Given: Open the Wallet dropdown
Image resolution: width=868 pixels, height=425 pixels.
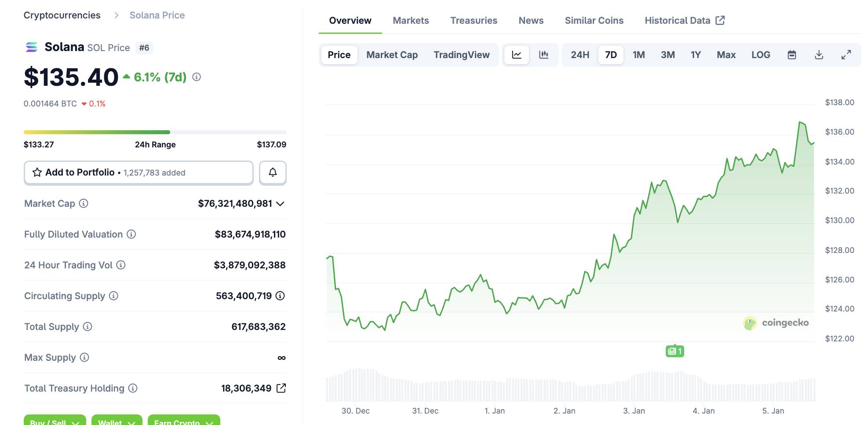Looking at the screenshot, I should pyautogui.click(x=117, y=421).
